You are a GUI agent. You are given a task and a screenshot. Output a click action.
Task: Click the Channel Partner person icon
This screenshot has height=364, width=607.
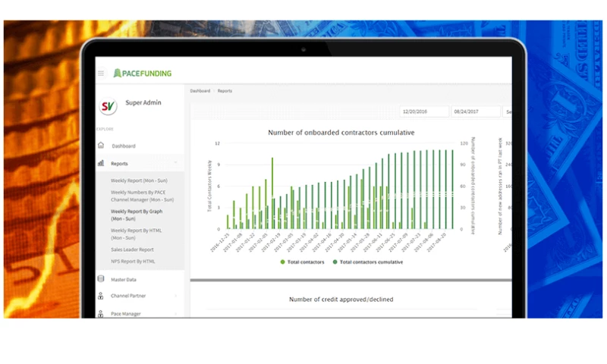click(x=101, y=296)
